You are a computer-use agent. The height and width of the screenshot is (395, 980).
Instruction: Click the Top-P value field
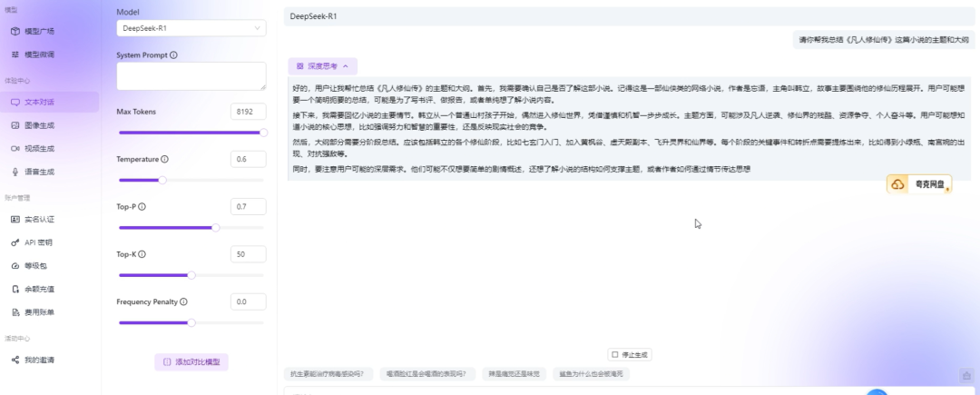(x=248, y=206)
